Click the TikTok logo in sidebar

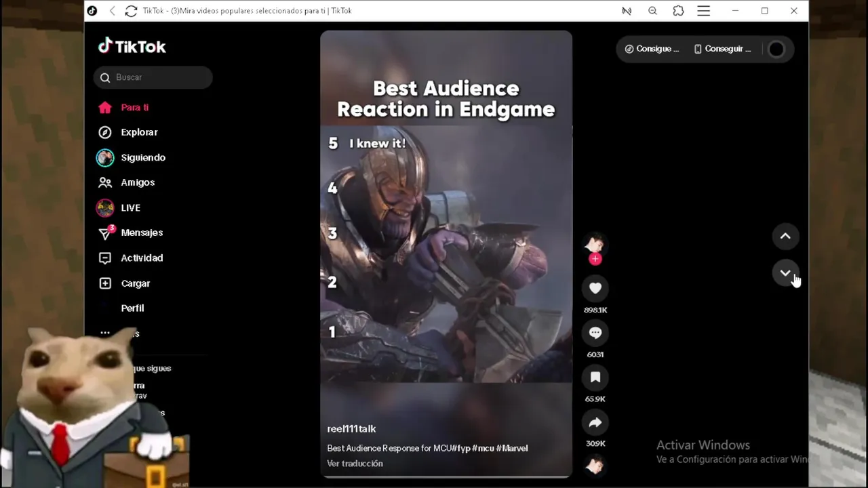tap(132, 46)
